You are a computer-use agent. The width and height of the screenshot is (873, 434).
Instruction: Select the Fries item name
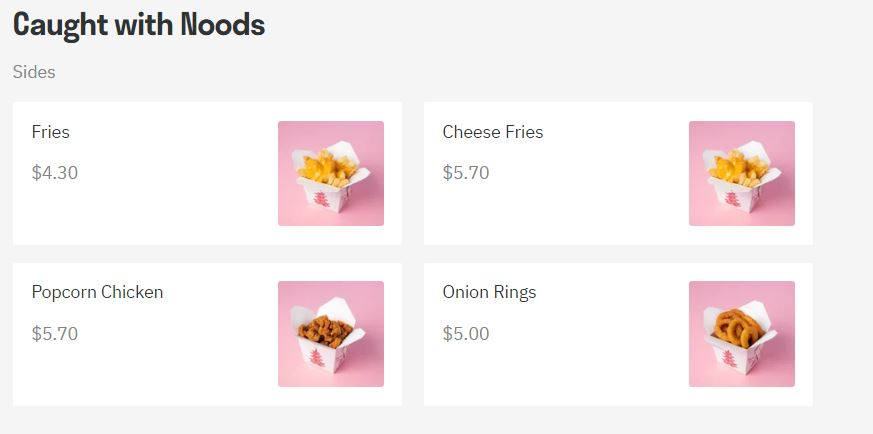(51, 132)
